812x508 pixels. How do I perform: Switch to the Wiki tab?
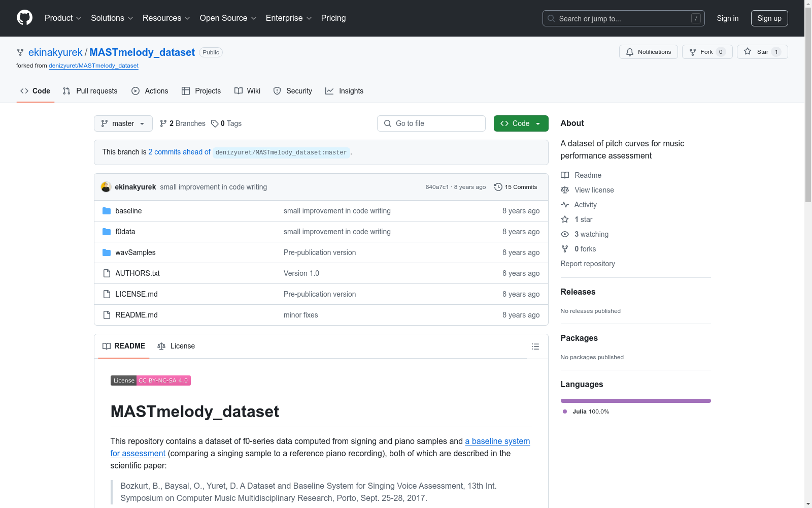click(248, 91)
